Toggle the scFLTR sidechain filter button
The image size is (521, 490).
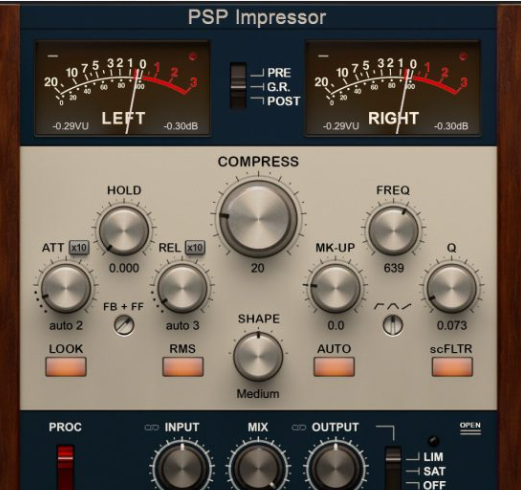point(452,367)
